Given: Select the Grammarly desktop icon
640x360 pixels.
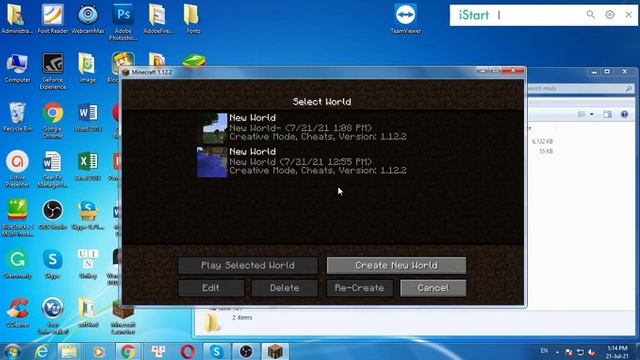Looking at the screenshot, I should point(17,264).
